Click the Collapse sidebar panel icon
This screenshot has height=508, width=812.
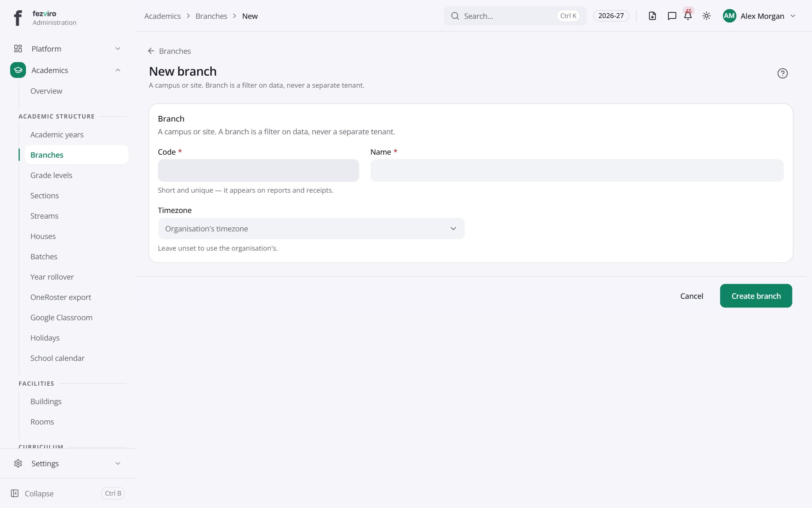15,493
